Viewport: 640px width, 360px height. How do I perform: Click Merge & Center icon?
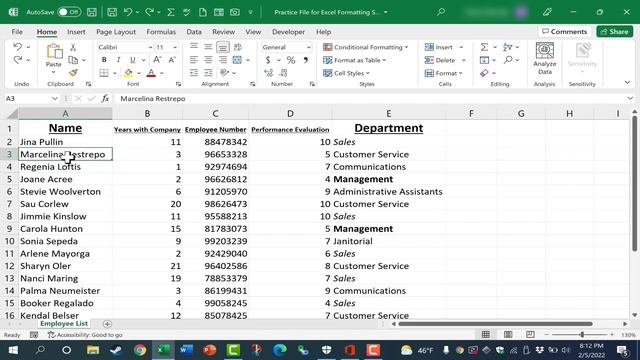pos(237,60)
